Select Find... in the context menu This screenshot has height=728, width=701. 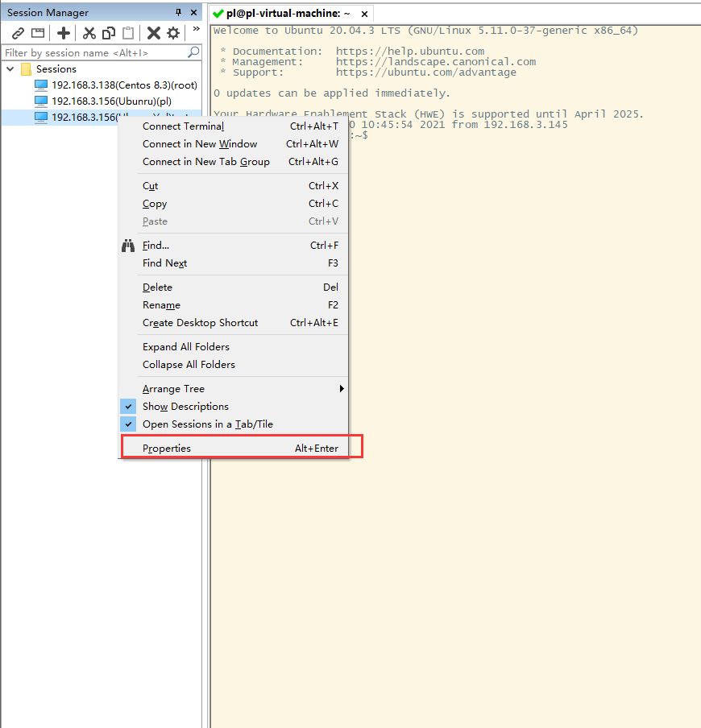pos(233,245)
